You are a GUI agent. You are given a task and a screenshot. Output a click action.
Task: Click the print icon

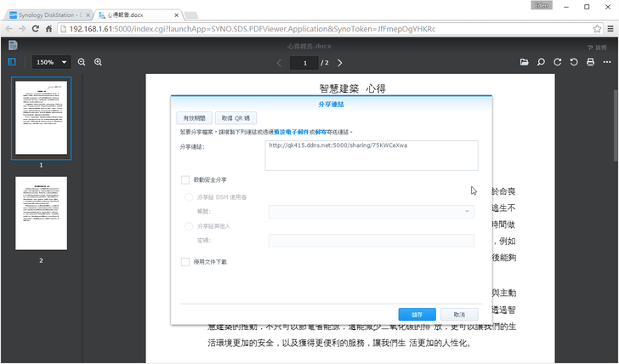pos(589,62)
